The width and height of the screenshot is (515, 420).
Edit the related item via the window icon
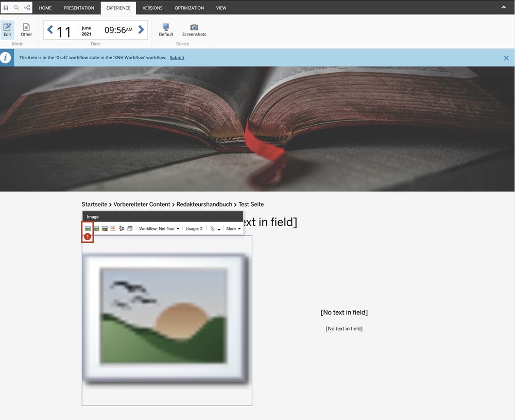(x=130, y=228)
